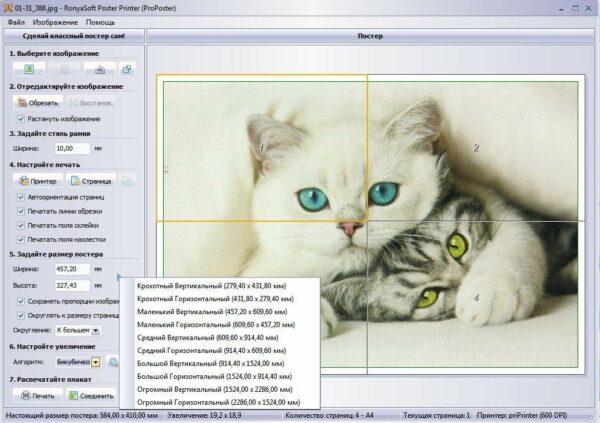The height and width of the screenshot is (423, 600).
Task: Click the Соединить join button
Action: pyautogui.click(x=91, y=395)
